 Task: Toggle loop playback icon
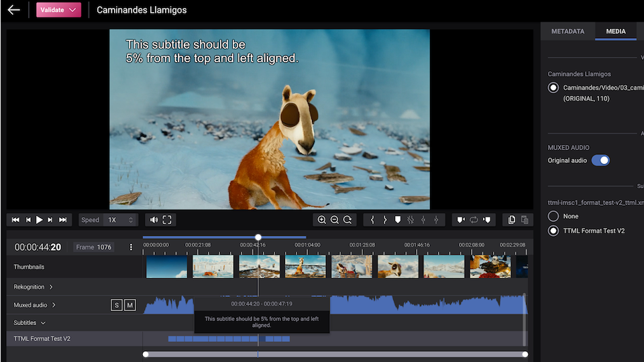click(474, 220)
